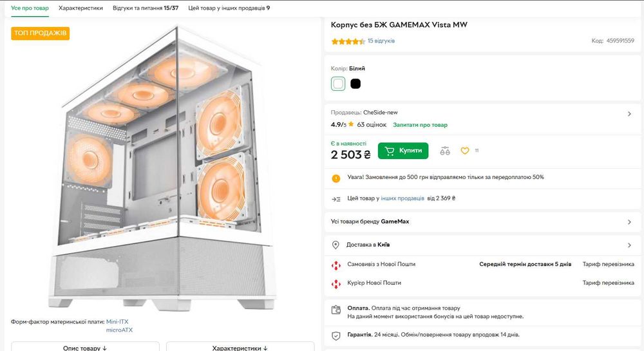
Task: Expand the CheSide-new seller details chevron
Action: point(629,114)
